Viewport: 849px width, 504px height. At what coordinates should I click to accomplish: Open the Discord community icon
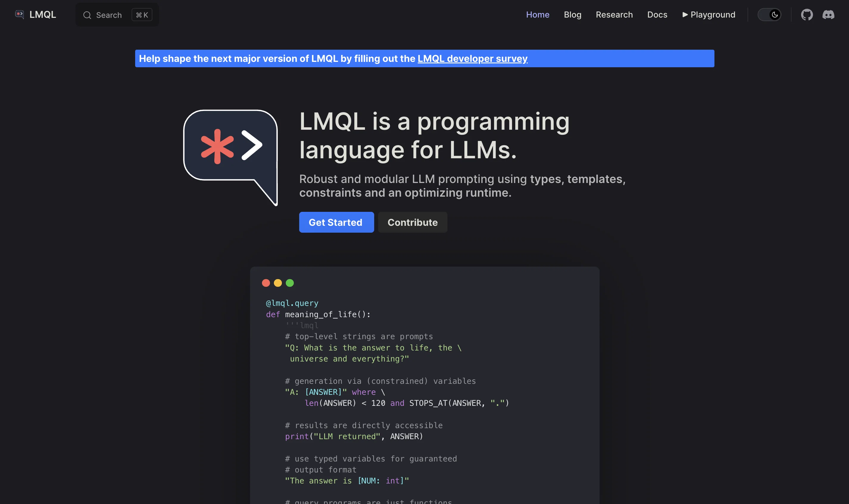[x=828, y=15]
